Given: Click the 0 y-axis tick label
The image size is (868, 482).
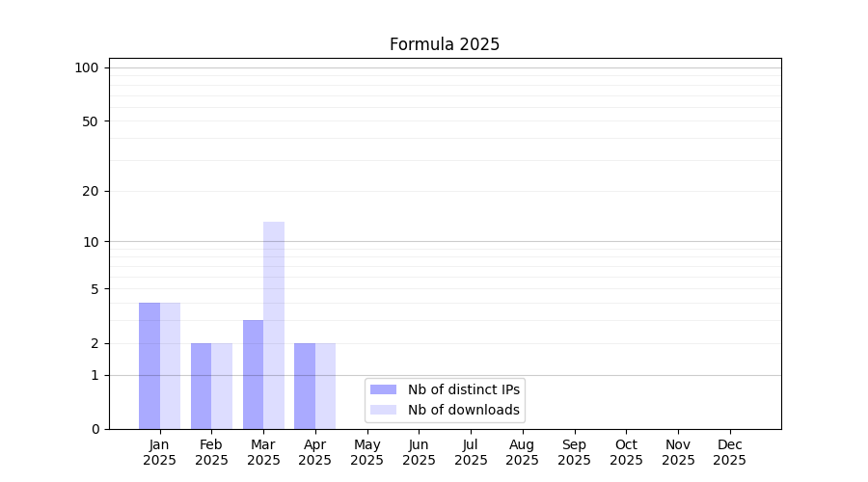Looking at the screenshot, I should pos(95,429).
